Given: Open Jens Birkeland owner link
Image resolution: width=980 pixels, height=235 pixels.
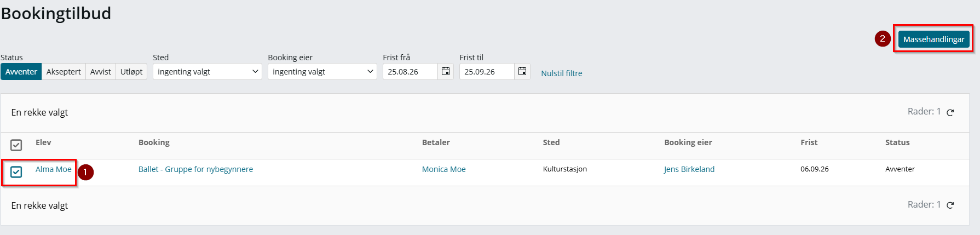Looking at the screenshot, I should point(689,169).
